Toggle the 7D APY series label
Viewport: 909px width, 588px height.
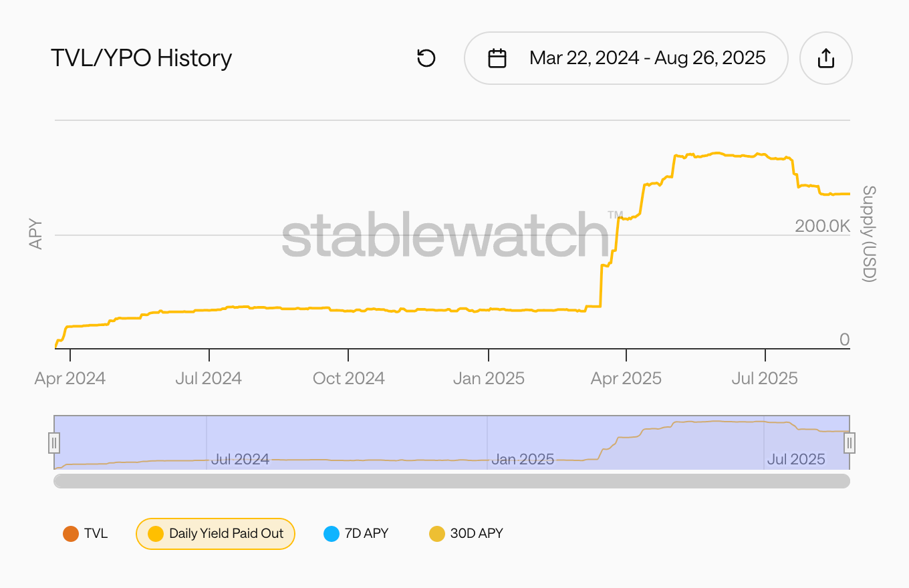point(366,534)
